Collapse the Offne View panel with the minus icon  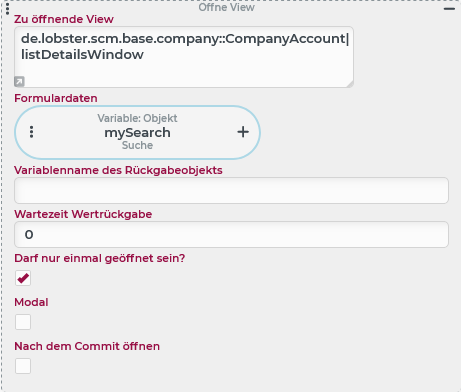click(x=449, y=9)
